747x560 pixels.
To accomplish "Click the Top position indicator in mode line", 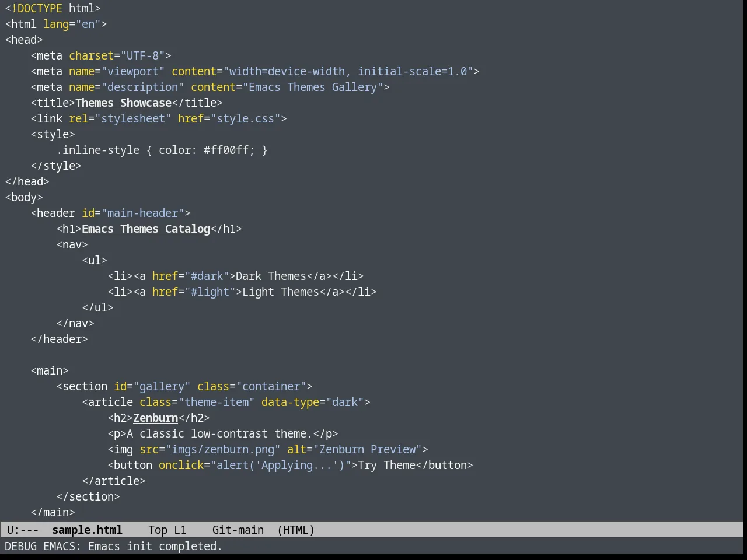I will [x=158, y=530].
